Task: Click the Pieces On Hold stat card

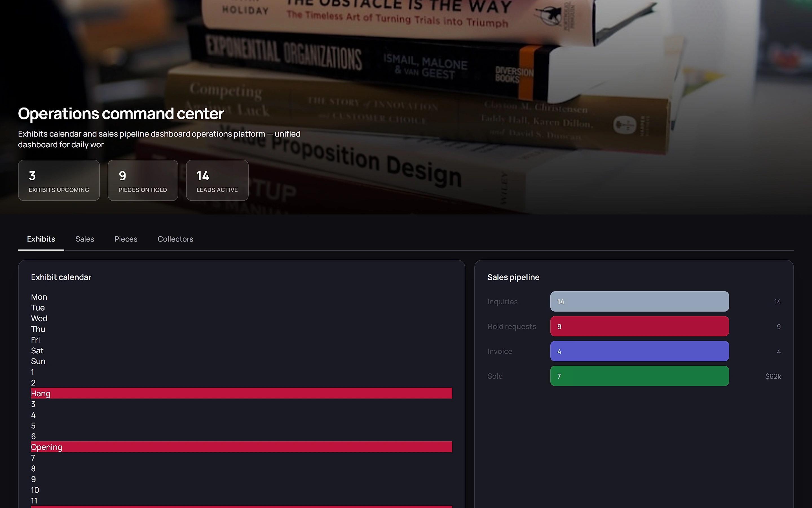Action: coord(143,180)
